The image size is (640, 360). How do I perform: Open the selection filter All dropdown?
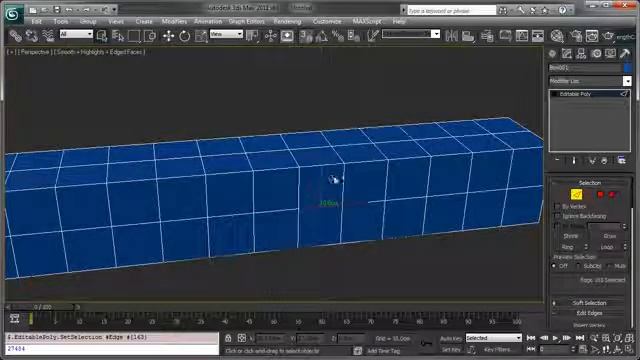(76, 34)
